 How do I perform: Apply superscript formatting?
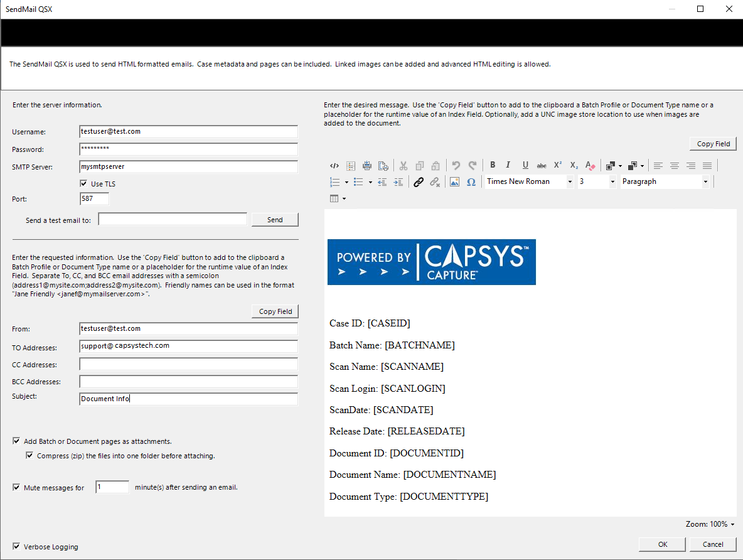[x=558, y=165]
